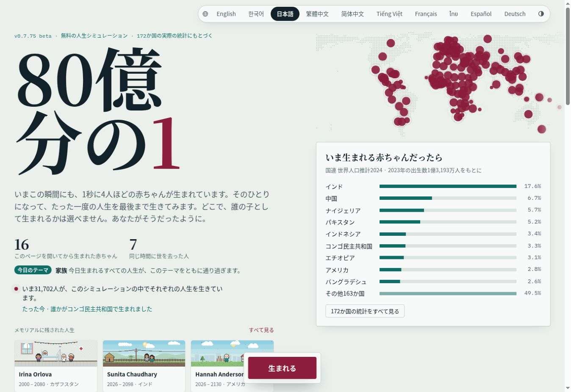Open the すべて見る memorial link

coord(261,330)
